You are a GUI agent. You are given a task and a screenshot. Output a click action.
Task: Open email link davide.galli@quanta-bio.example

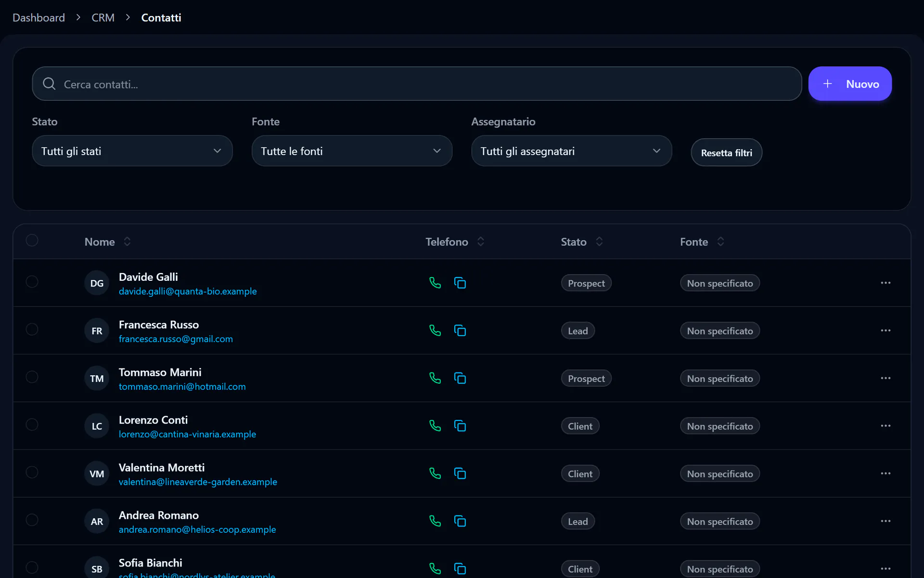point(188,291)
